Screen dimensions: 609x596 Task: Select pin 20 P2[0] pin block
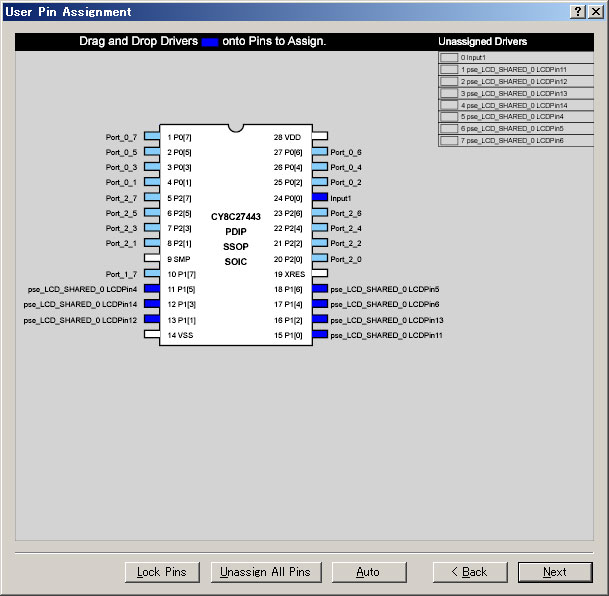pos(320,258)
